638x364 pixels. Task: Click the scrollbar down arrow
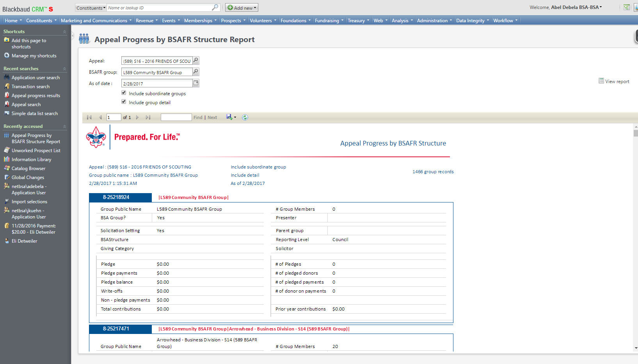tap(636, 348)
